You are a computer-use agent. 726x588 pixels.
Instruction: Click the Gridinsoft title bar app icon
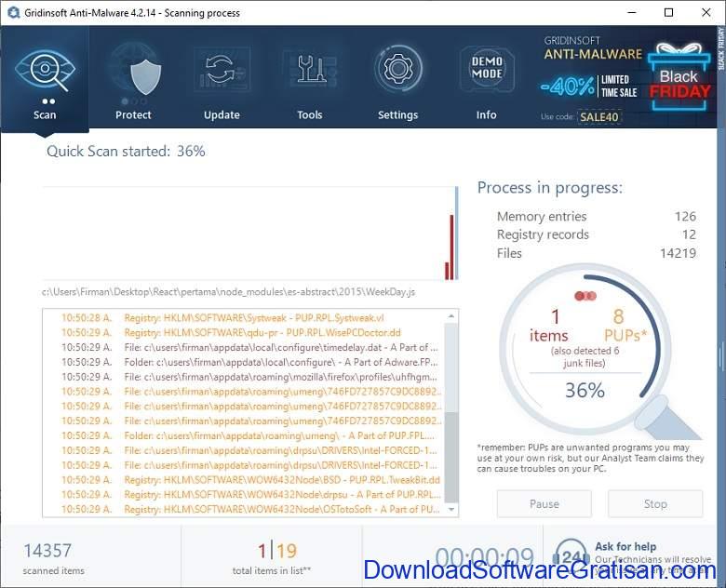[x=13, y=12]
